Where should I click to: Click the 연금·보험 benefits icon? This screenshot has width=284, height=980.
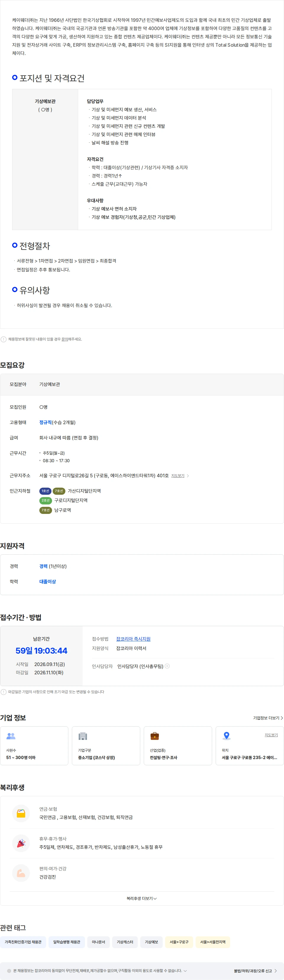(x=21, y=813)
